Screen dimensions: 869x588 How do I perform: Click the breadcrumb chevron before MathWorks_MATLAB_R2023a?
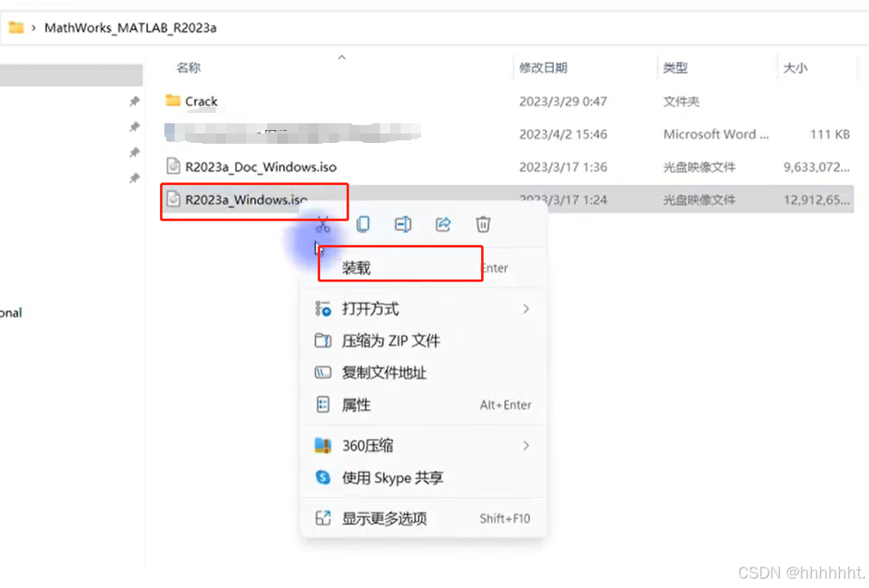pos(33,27)
